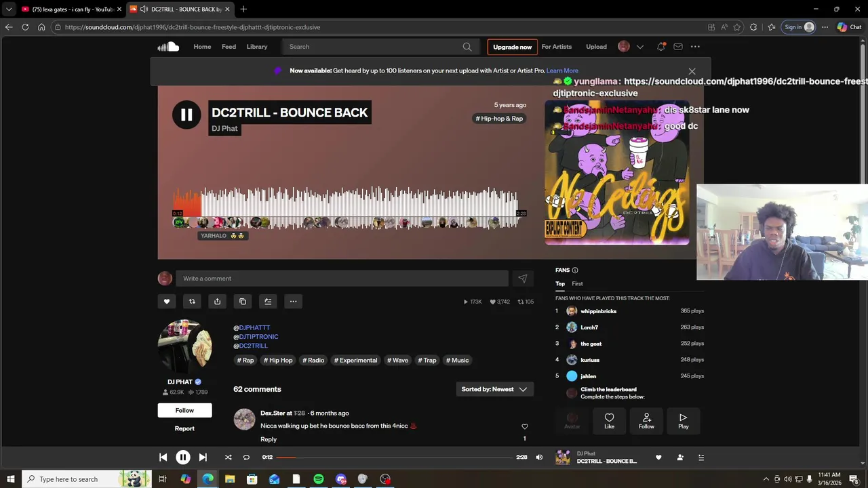Open the Library page
The image size is (868, 488).
pyautogui.click(x=257, y=47)
